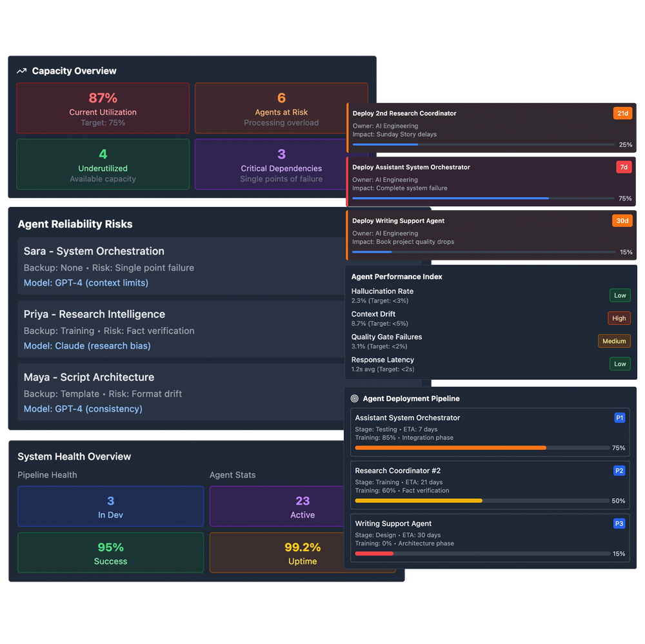Click the Low badge for Hallucination Rate
Viewport: 645px width, 644px height.
(x=620, y=295)
